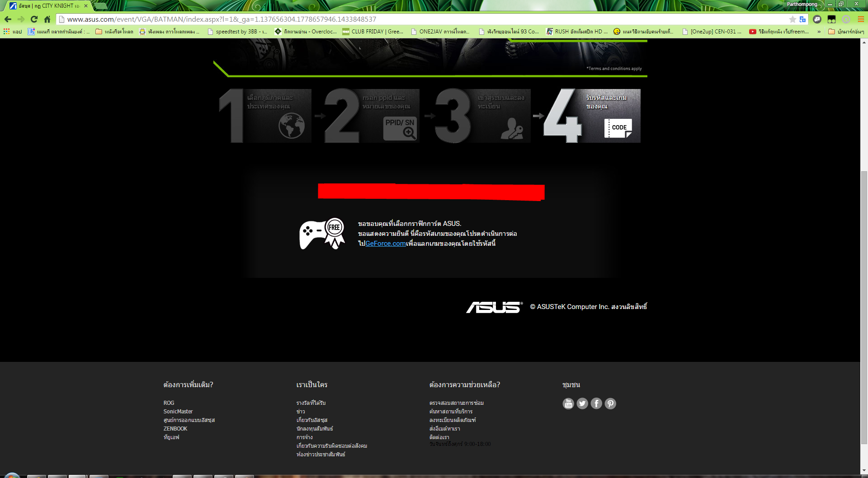Focus the address bar with the asus.com URL
This screenshot has height=478, width=868.
[425, 19]
